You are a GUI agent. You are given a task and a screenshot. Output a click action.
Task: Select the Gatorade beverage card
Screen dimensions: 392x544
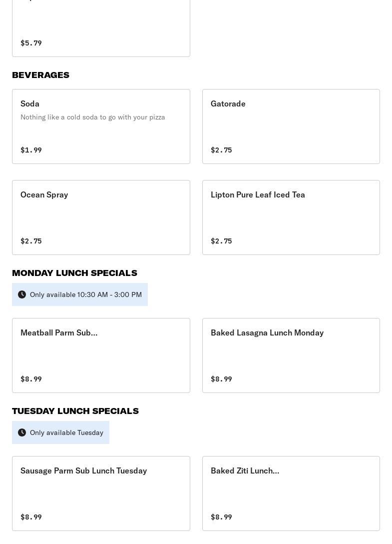[291, 126]
